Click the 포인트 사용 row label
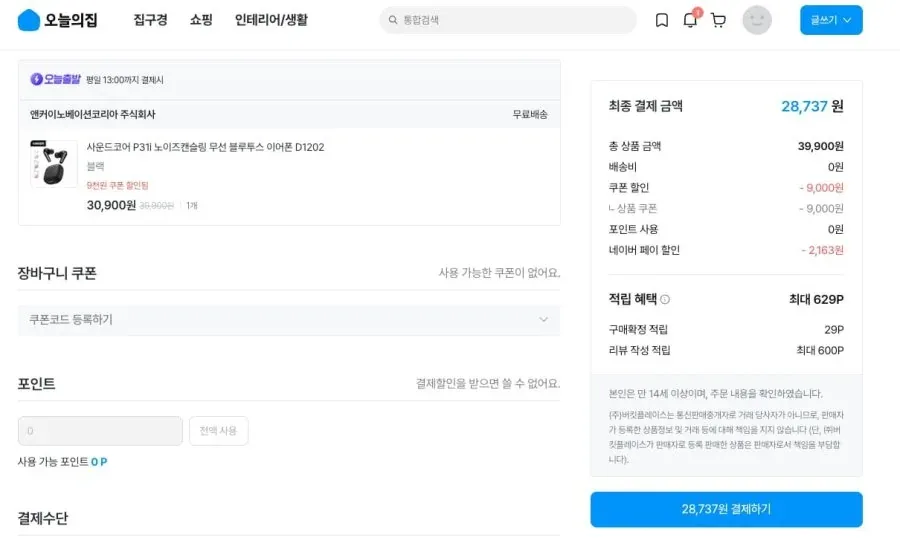Screen dimensions: 900x543 click(633, 229)
